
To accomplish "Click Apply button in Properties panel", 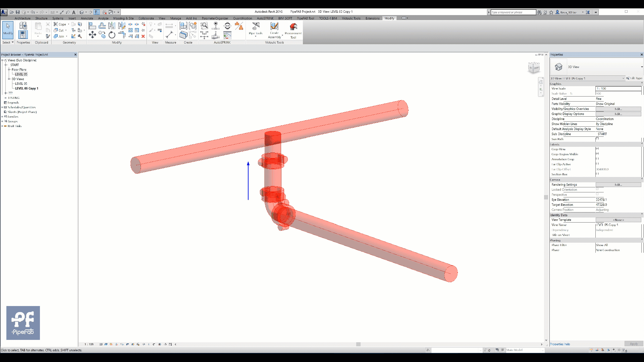I will pyautogui.click(x=633, y=344).
